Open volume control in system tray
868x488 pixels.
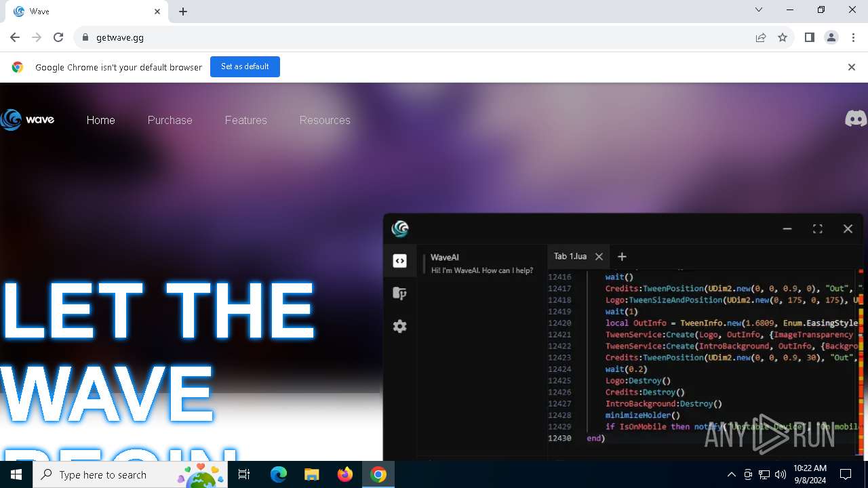click(x=781, y=474)
